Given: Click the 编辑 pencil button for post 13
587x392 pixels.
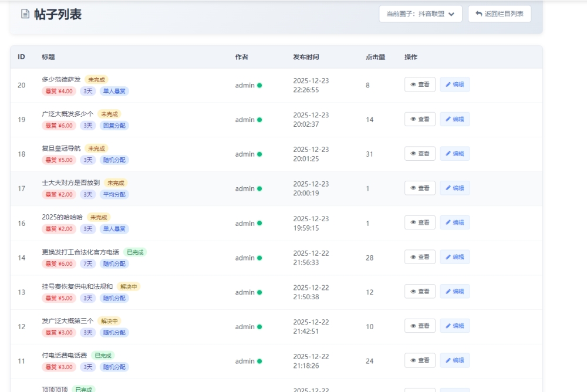Looking at the screenshot, I should [454, 292].
